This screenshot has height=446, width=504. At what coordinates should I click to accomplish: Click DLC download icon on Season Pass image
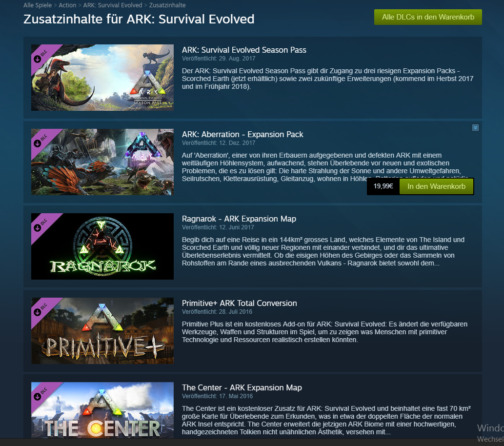37,59
